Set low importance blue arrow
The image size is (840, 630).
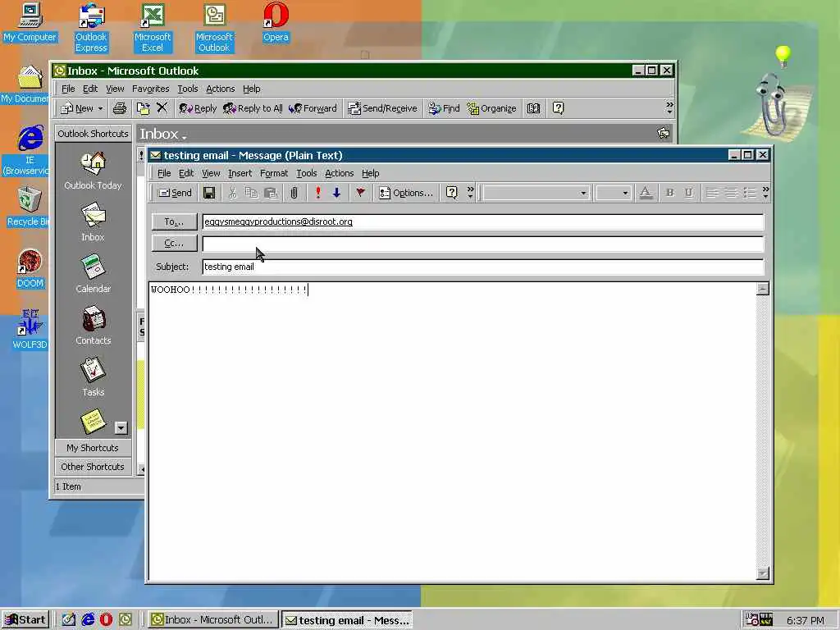click(336, 193)
